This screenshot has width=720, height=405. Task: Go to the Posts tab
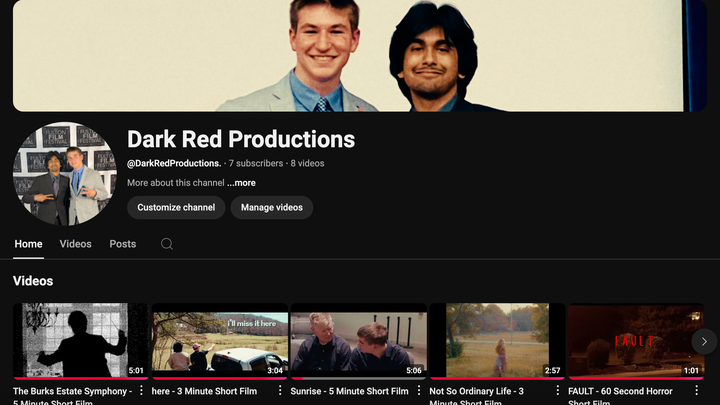[123, 244]
